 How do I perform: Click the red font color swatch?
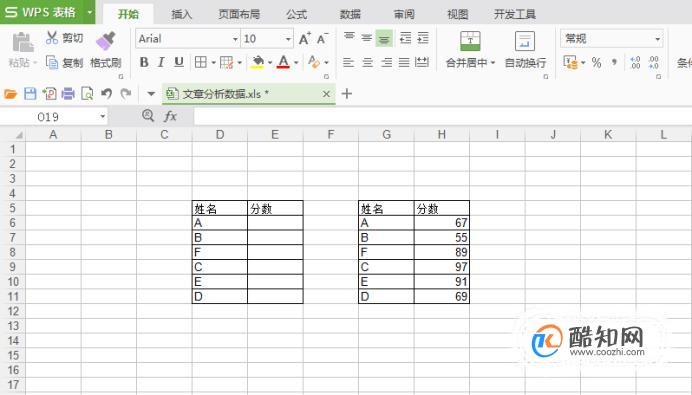coord(283,62)
